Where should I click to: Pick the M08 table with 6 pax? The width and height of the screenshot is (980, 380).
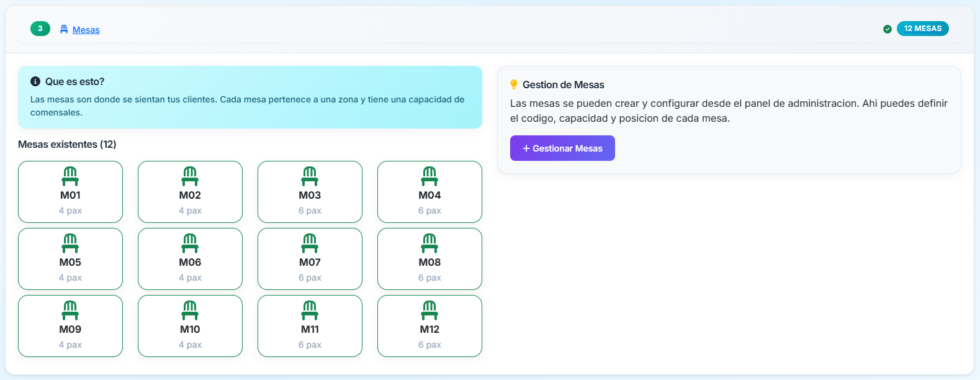click(429, 259)
